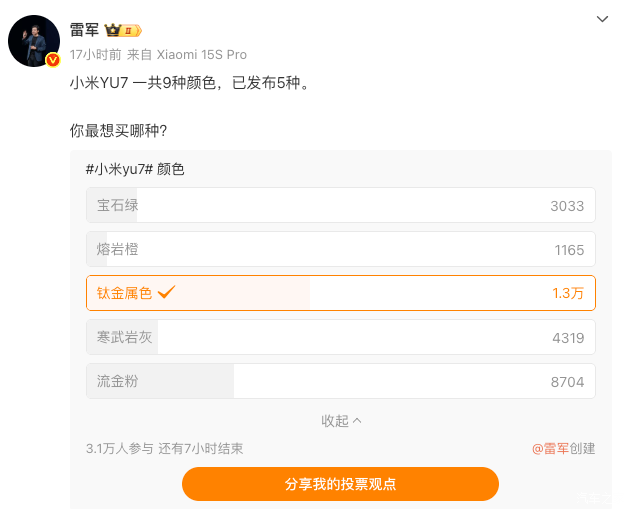The height and width of the screenshot is (509, 629).
Task: Click the 3.1万人参与 participant count text
Action: pos(120,448)
